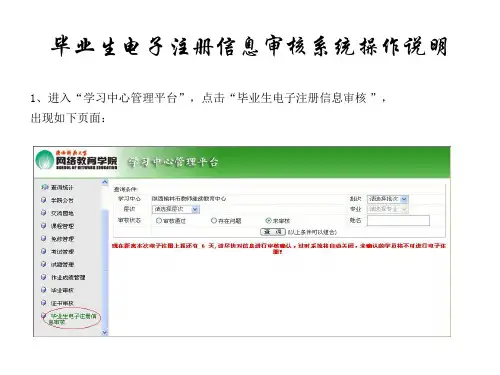Click the 查询条件 heading text
The height and width of the screenshot is (375, 500).
tap(125, 189)
